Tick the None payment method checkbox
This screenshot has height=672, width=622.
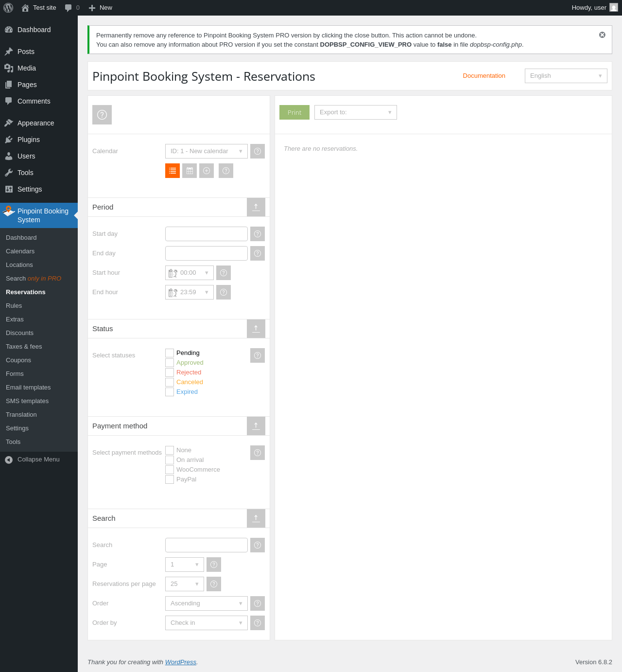point(170,450)
